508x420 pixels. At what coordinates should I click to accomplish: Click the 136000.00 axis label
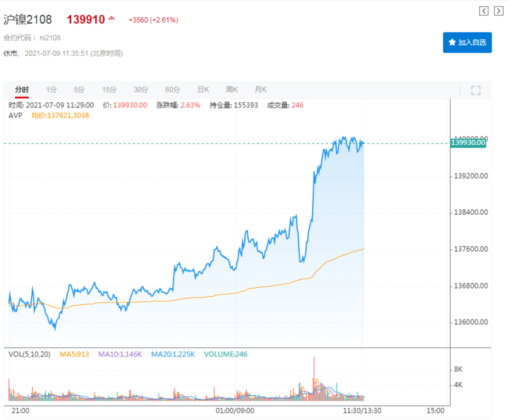pos(471,322)
